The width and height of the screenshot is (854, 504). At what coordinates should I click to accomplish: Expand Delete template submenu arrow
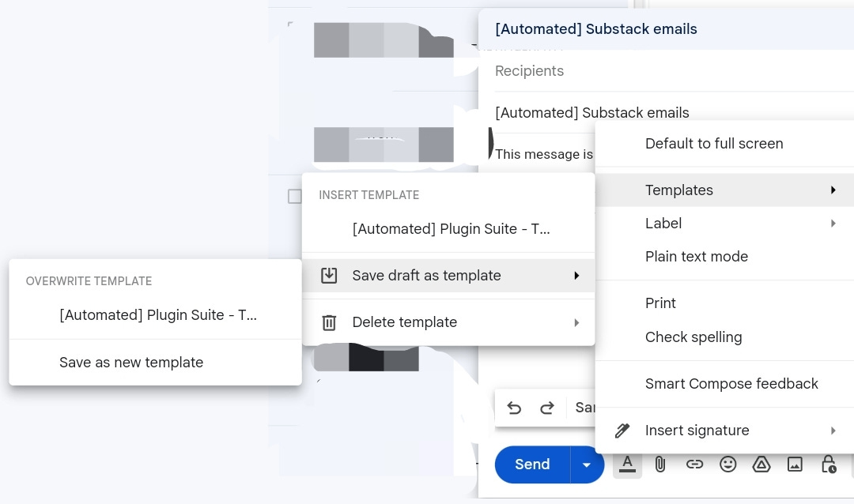coord(576,323)
